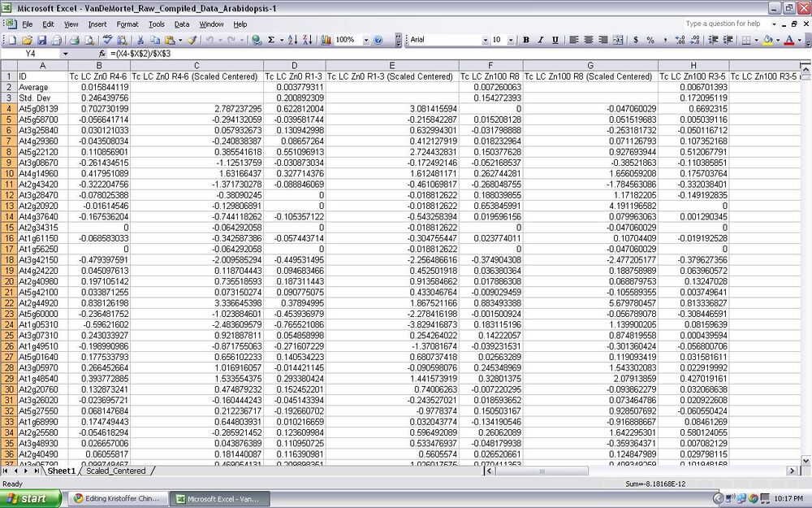Open the Format menu
Image resolution: width=812 pixels, height=508 pixels.
click(x=127, y=24)
